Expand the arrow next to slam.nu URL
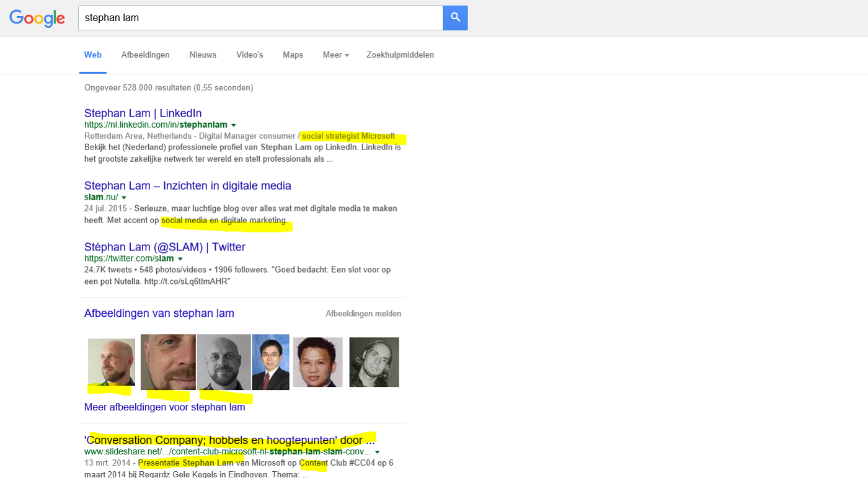Screen dimensions: 868x478 coord(124,198)
